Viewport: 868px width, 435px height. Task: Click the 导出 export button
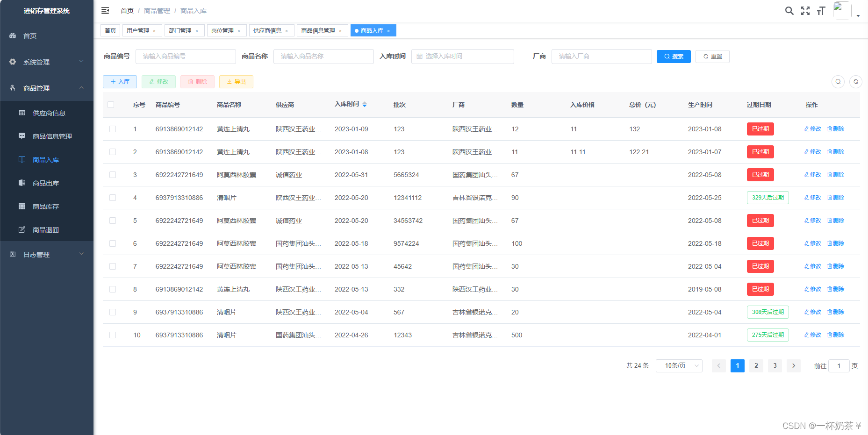236,81
